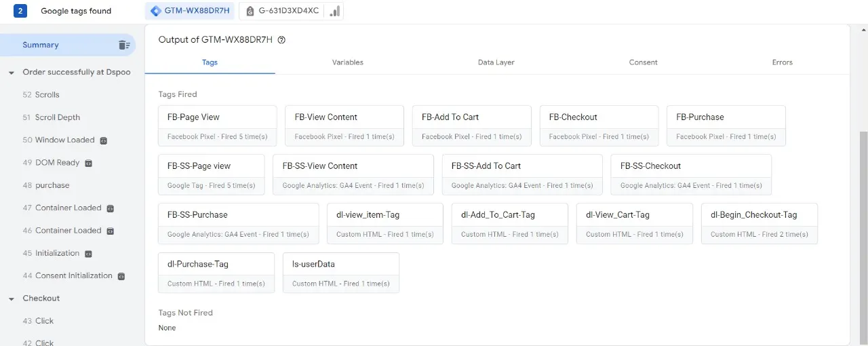Click the clear events icon beside Summary

124,45
